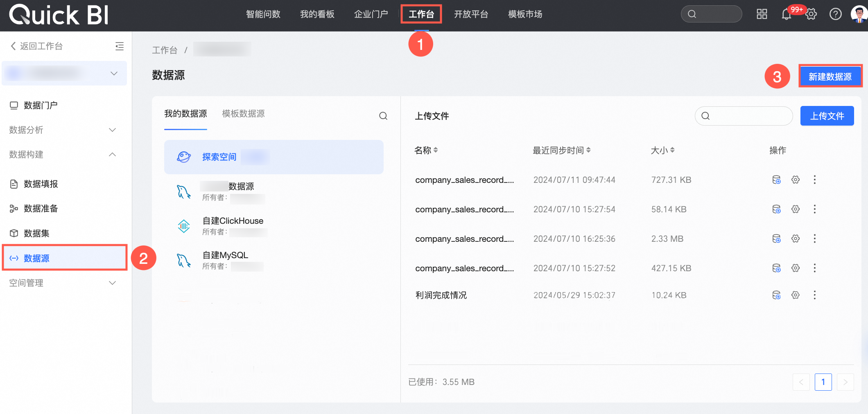The image size is (868, 414).
Task: Open the app grid icon in header
Action: click(762, 14)
